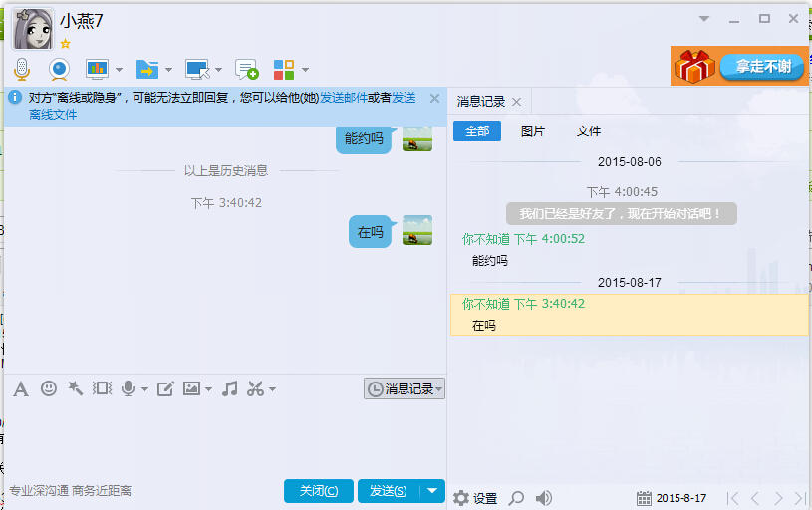Screen dimensions: 812x510
Task: Click the send file folder icon
Action: click(147, 69)
